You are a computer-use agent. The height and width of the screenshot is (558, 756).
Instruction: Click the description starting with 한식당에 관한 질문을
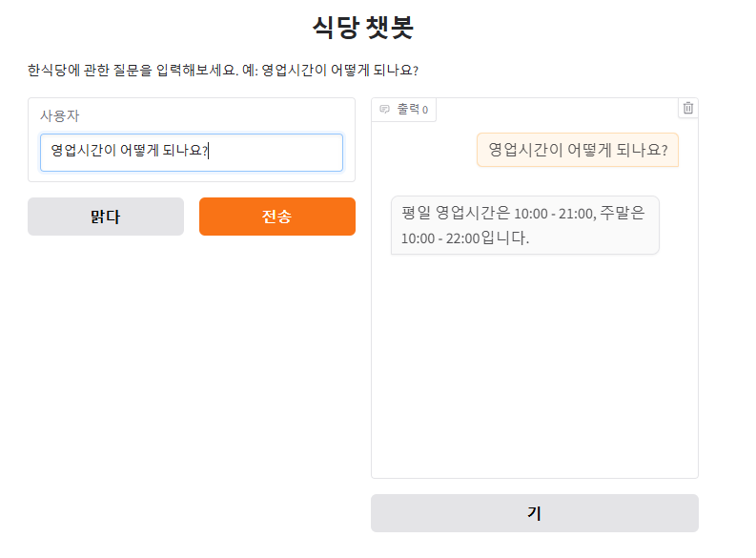(x=223, y=71)
